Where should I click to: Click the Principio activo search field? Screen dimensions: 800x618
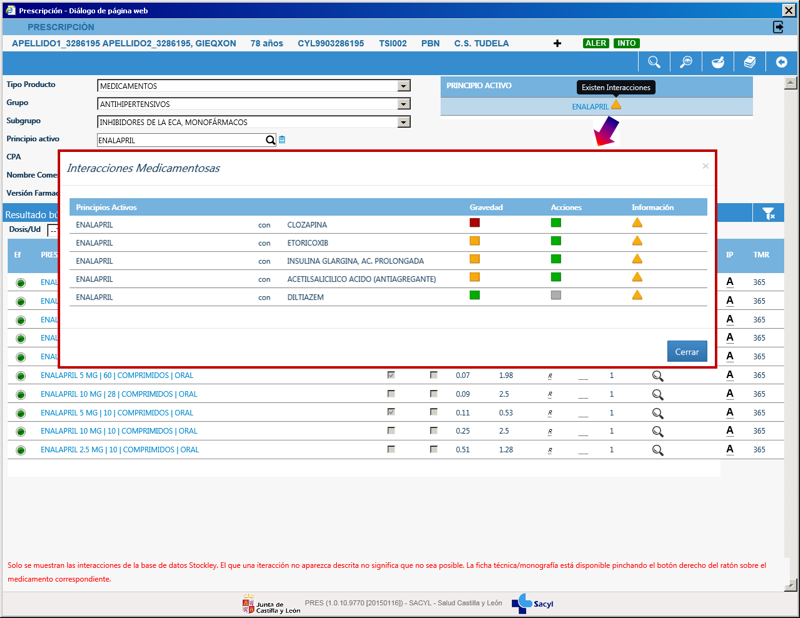pos(180,140)
